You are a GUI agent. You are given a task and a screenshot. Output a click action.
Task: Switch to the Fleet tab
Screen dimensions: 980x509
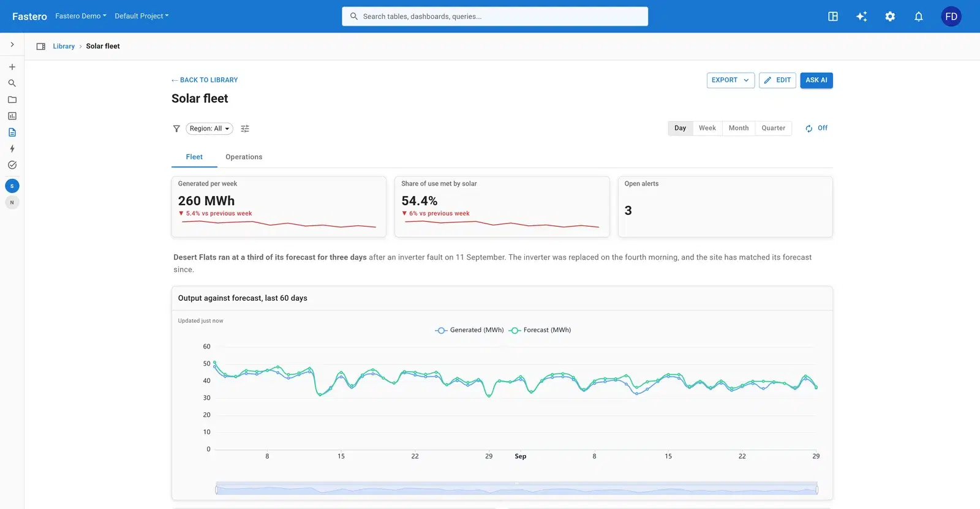click(194, 157)
